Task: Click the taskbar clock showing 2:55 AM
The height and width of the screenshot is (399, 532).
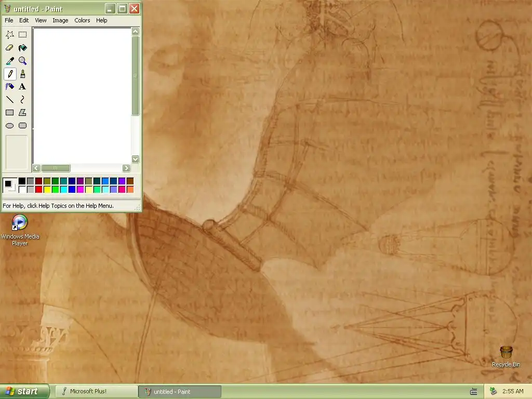Action: tap(513, 391)
